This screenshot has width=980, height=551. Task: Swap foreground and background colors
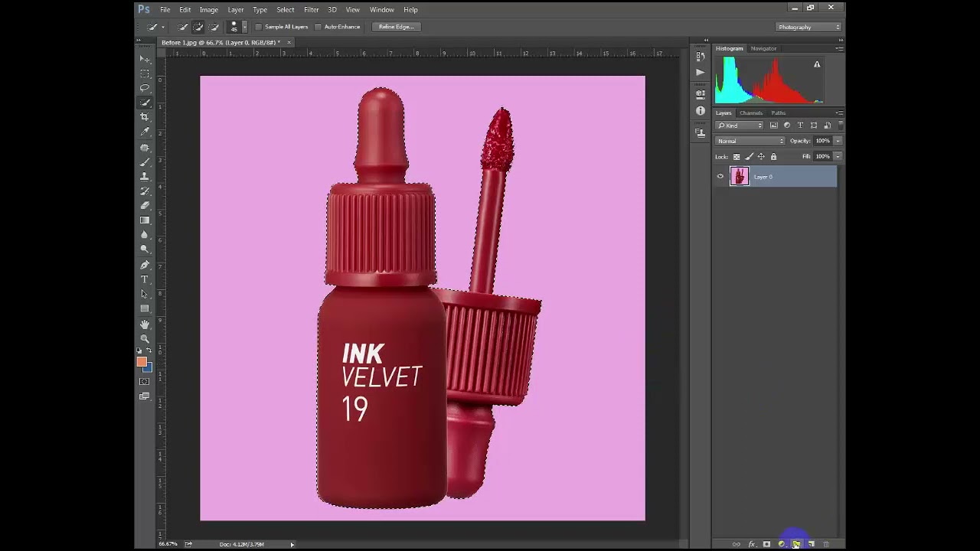click(x=149, y=351)
